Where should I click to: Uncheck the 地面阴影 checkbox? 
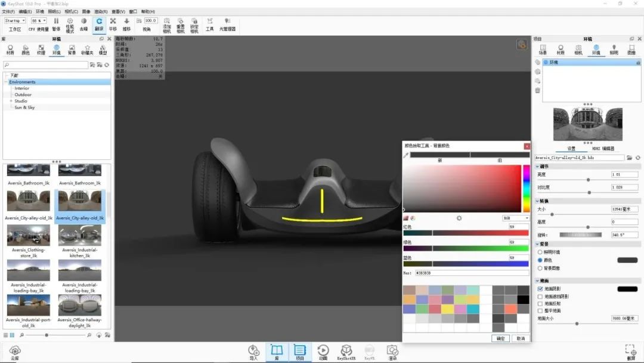point(540,289)
